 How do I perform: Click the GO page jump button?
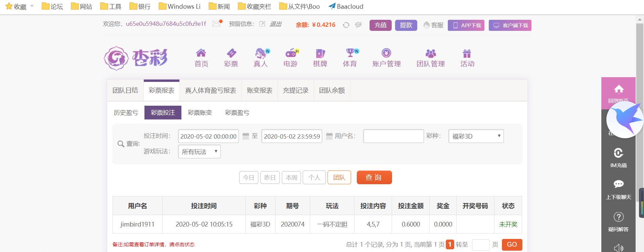[x=512, y=245]
